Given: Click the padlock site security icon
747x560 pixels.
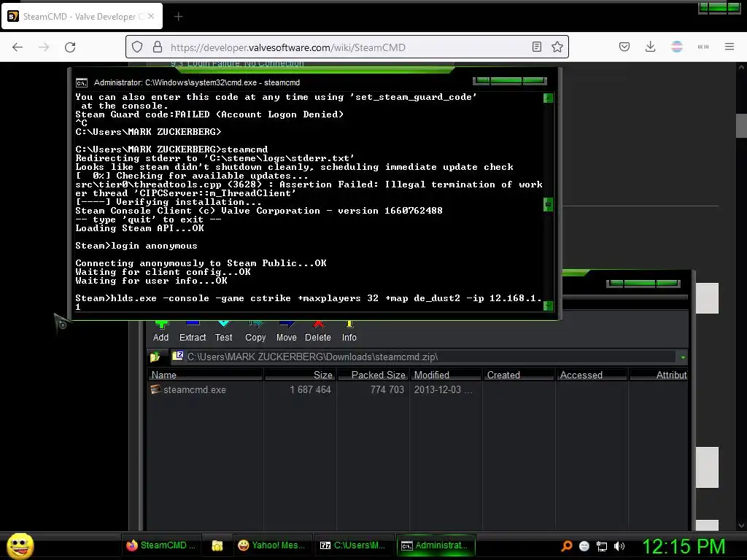Looking at the screenshot, I should coord(158,47).
